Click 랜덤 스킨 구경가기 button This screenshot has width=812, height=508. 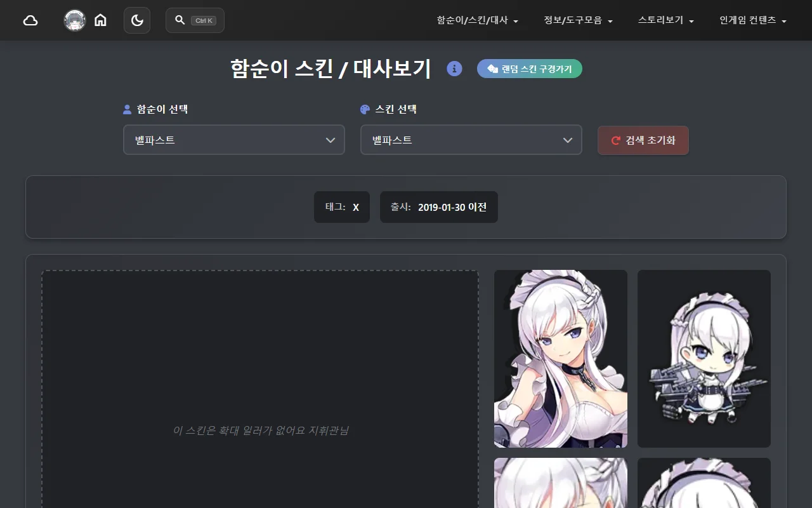(530, 69)
